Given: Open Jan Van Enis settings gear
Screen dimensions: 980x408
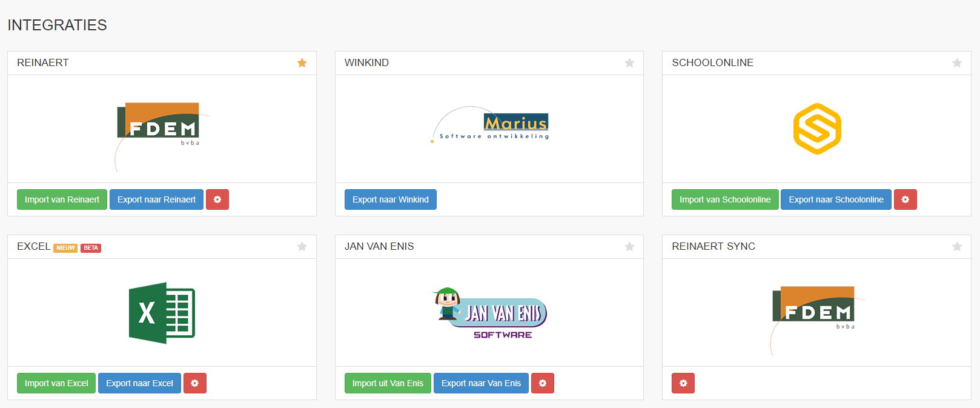Looking at the screenshot, I should [543, 383].
